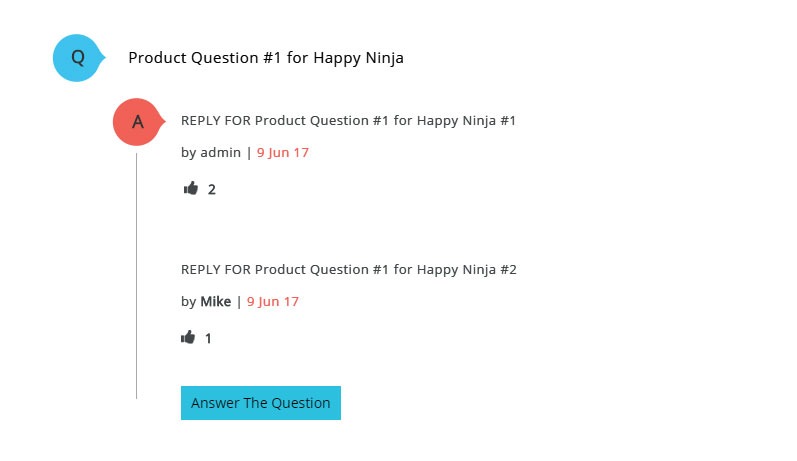
Task: Open Mike's author profile name
Action: 216,301
